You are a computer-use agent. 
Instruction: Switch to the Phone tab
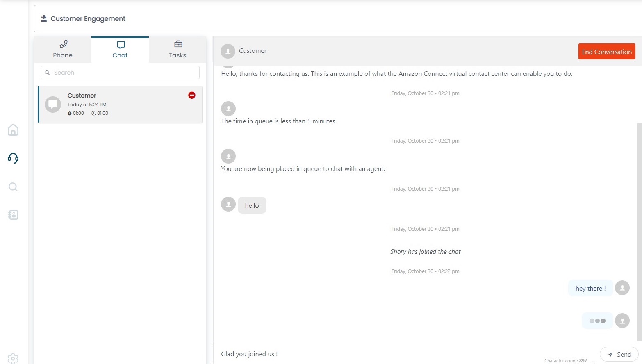(63, 50)
